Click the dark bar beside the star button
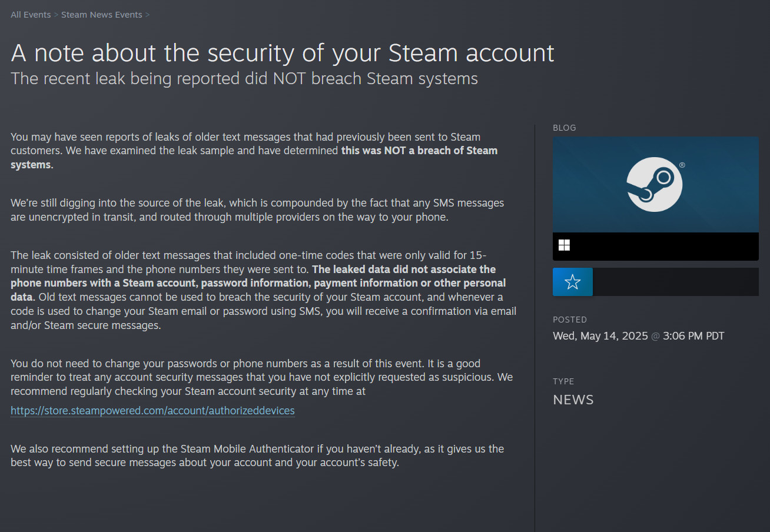The height and width of the screenshot is (532, 770). coord(675,282)
